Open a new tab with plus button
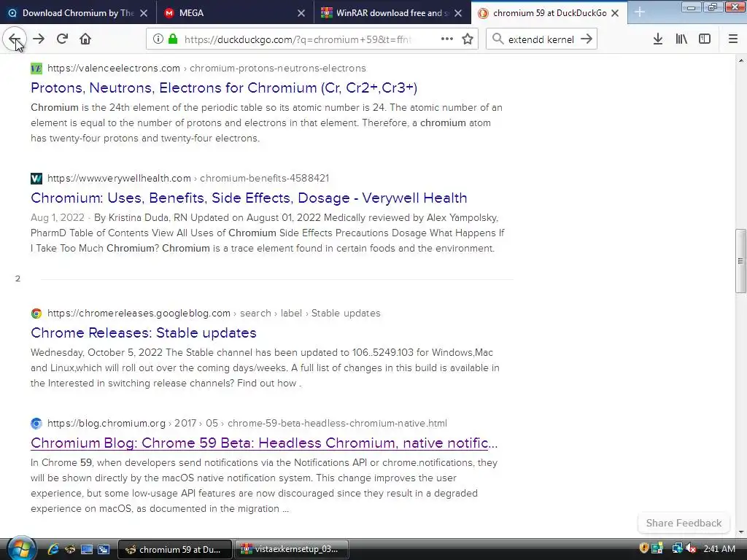 tap(640, 13)
